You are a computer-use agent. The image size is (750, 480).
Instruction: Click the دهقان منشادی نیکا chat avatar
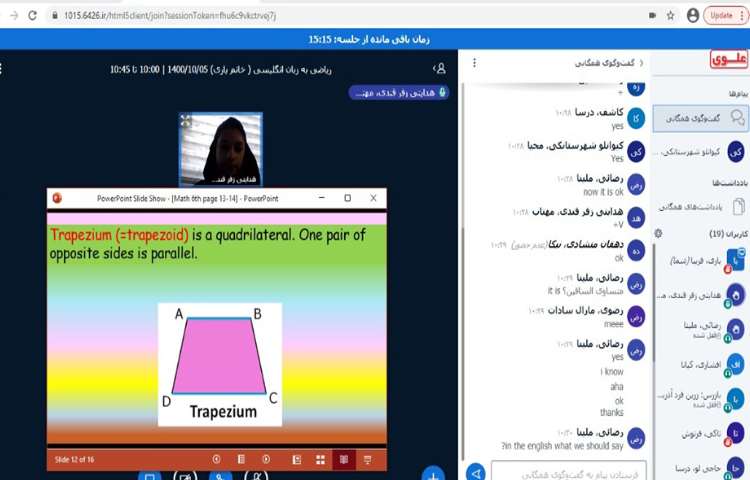point(636,251)
